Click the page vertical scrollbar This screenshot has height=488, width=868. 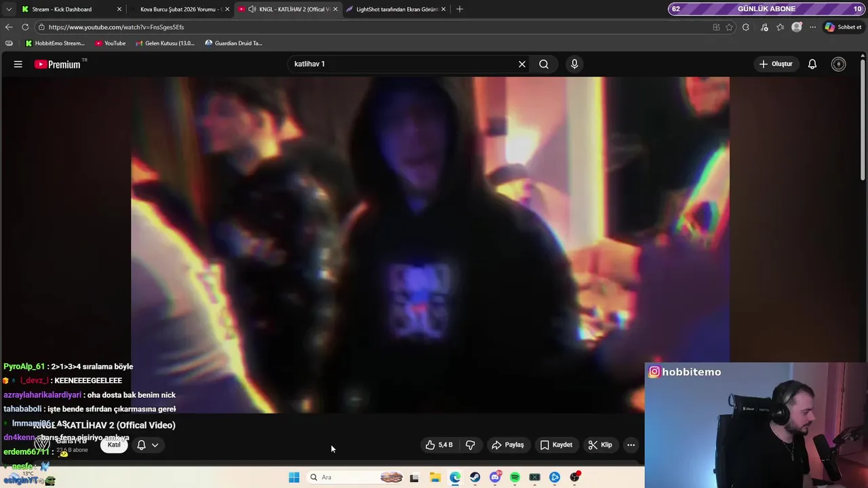[x=863, y=122]
